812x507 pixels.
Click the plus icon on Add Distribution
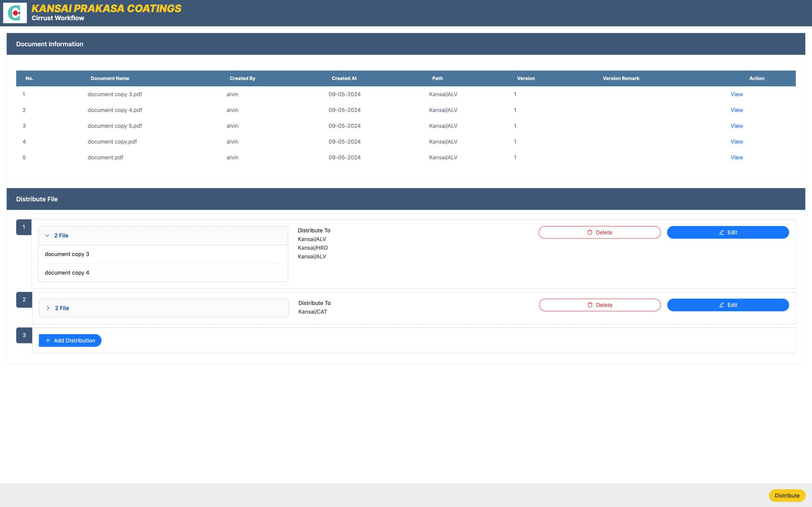(48, 340)
